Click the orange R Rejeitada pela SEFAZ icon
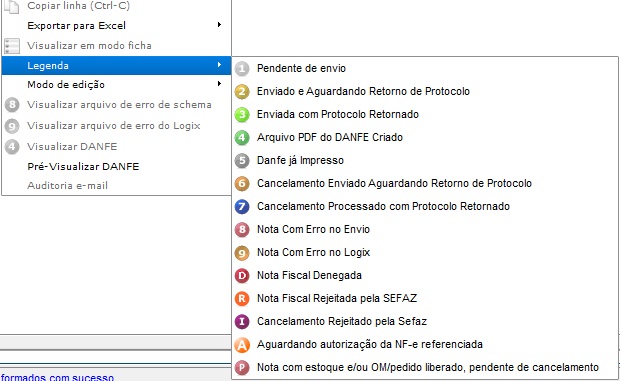This screenshot has width=620, height=381. tap(242, 298)
